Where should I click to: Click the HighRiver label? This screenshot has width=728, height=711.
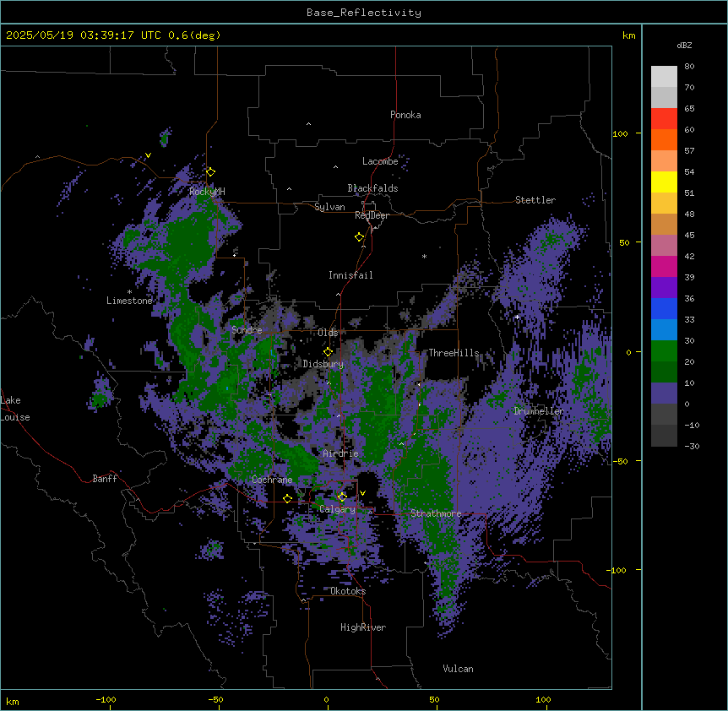click(x=363, y=627)
